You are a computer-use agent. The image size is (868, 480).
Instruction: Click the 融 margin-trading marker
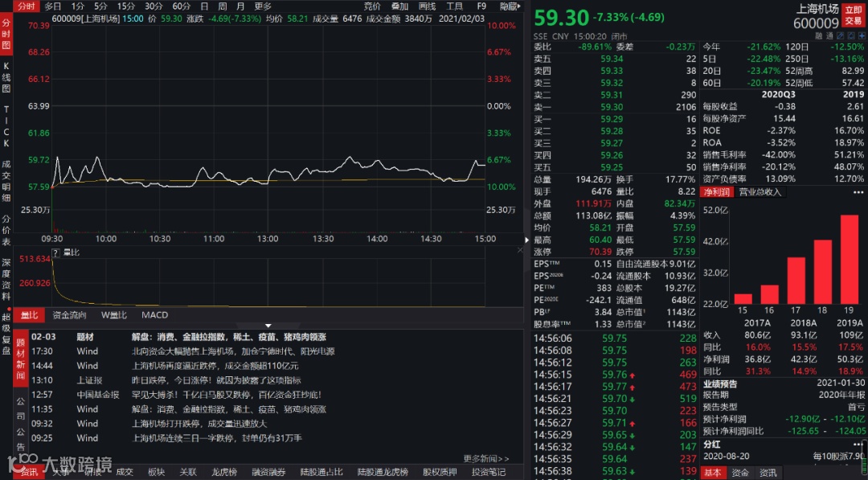(x=819, y=35)
